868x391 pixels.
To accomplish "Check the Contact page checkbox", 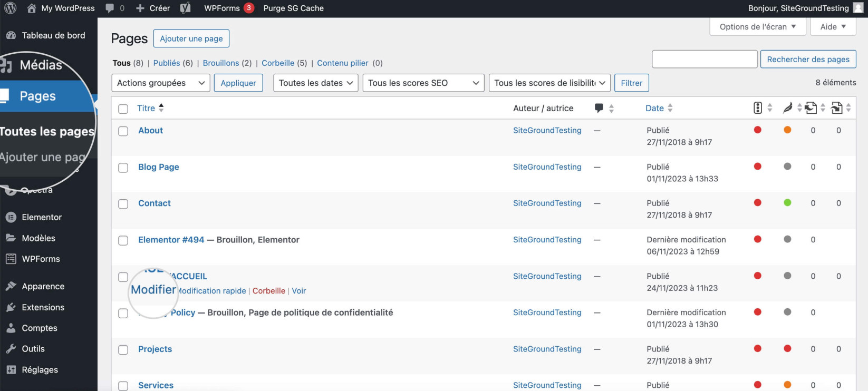I will 123,204.
